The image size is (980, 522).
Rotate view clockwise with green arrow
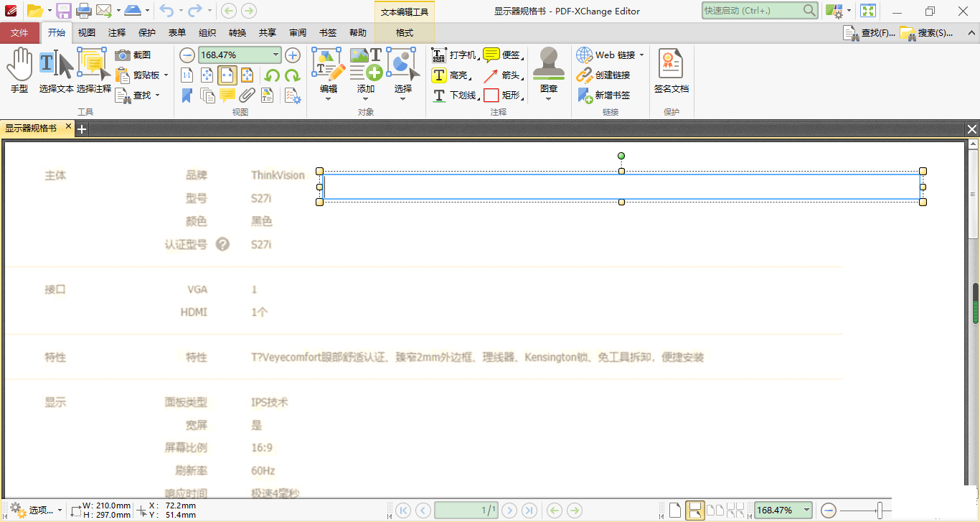click(292, 75)
